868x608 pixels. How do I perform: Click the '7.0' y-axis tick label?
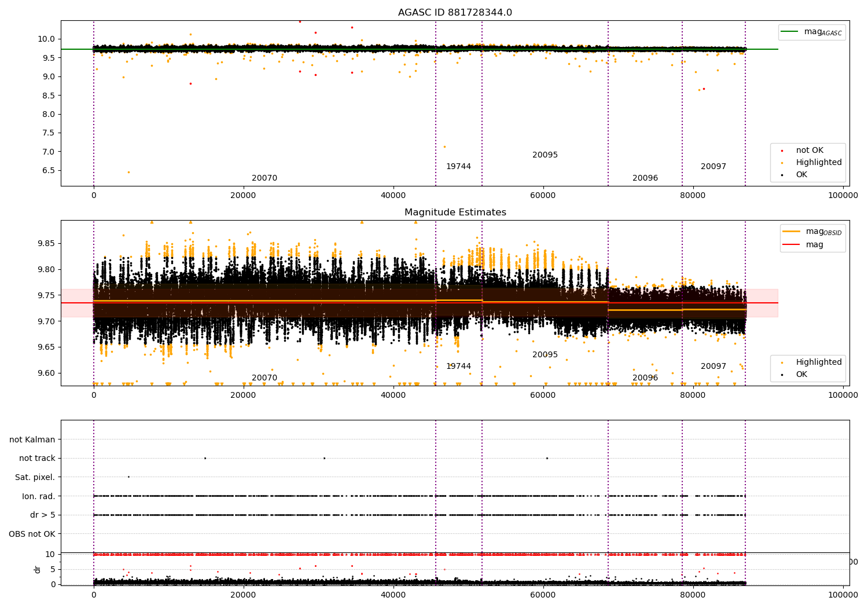tap(49, 152)
